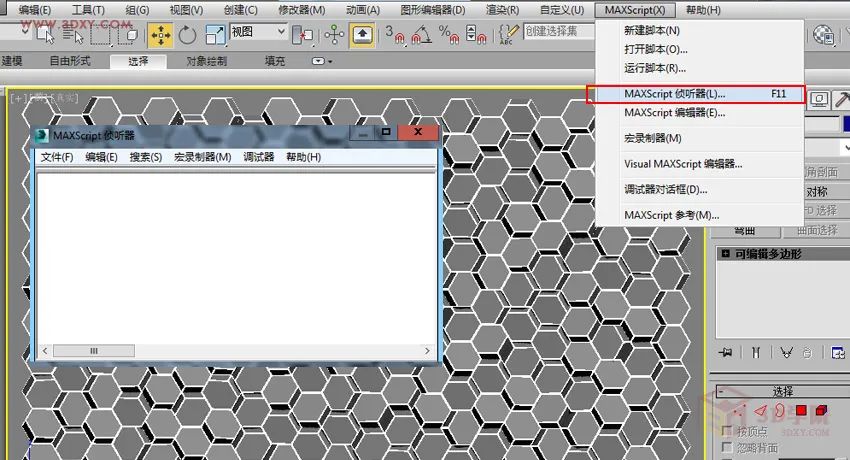Click the listener scrollbar right arrow
This screenshot has width=850, height=460.
click(427, 351)
